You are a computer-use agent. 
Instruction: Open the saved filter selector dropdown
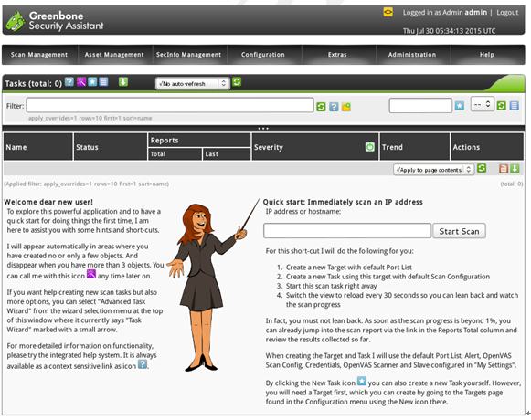(x=483, y=104)
